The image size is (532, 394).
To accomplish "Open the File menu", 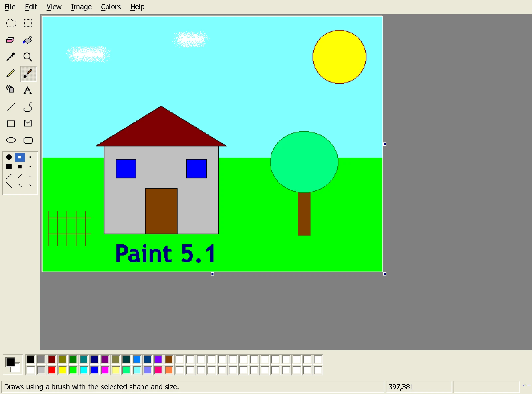I will click(10, 7).
